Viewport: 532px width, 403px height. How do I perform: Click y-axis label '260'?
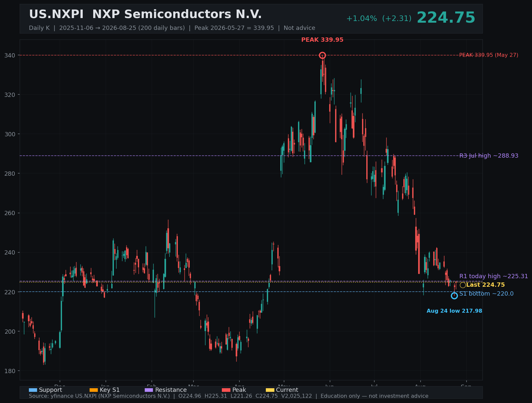(10, 213)
